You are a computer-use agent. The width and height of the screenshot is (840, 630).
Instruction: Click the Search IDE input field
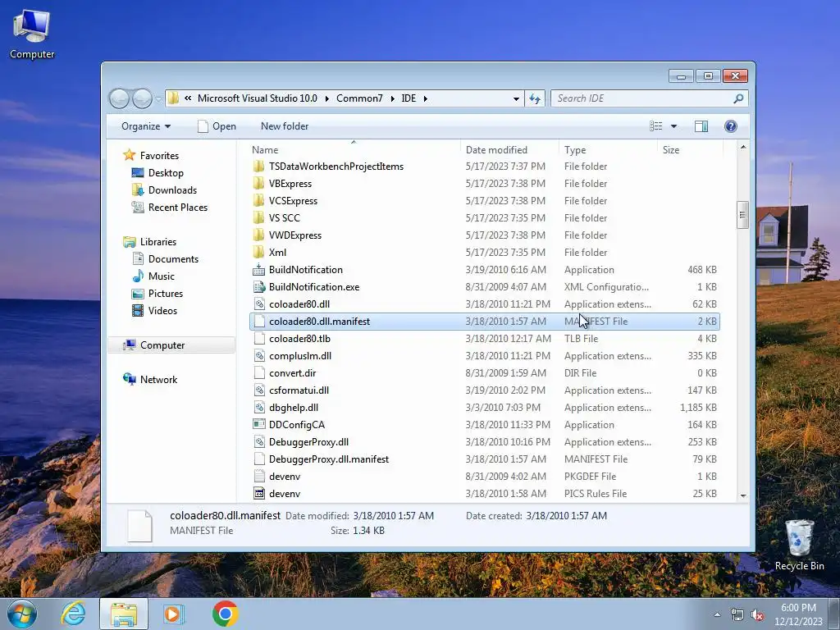pyautogui.click(x=641, y=98)
